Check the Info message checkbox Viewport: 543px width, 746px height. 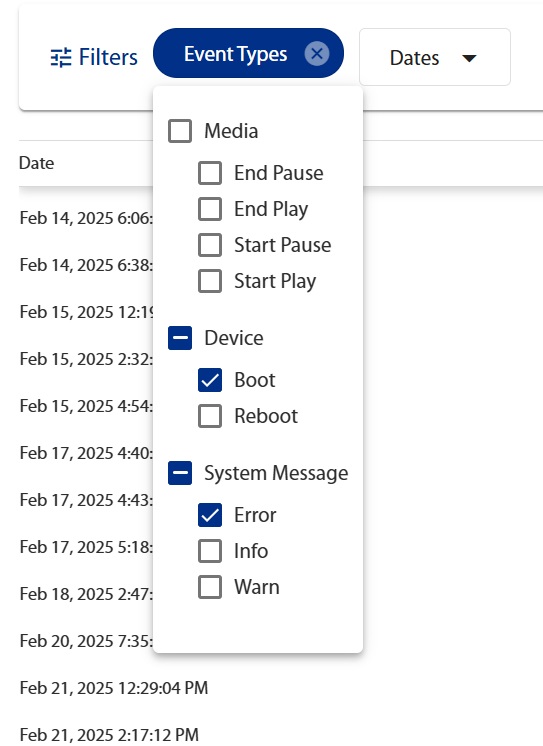(210, 551)
